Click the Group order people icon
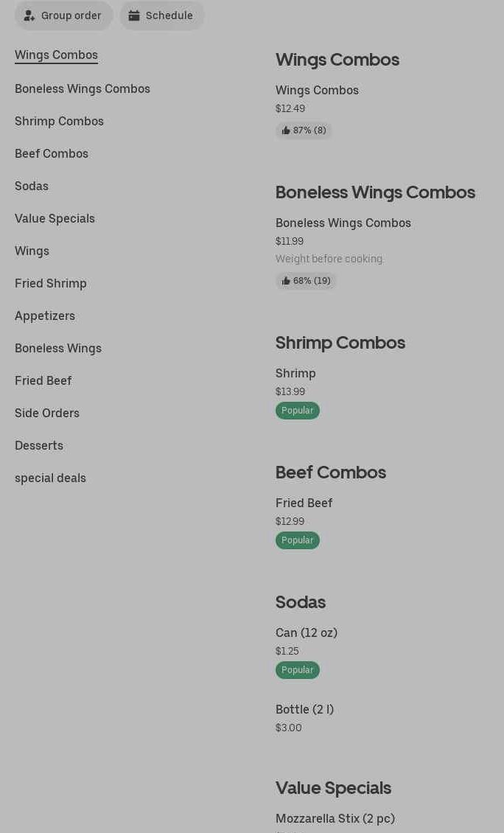504x833 pixels. [29, 15]
